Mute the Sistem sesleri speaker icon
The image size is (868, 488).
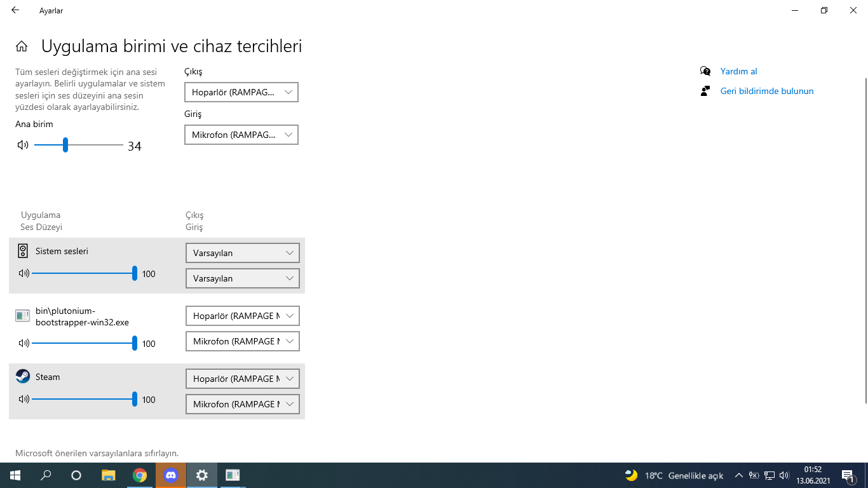pyautogui.click(x=24, y=273)
